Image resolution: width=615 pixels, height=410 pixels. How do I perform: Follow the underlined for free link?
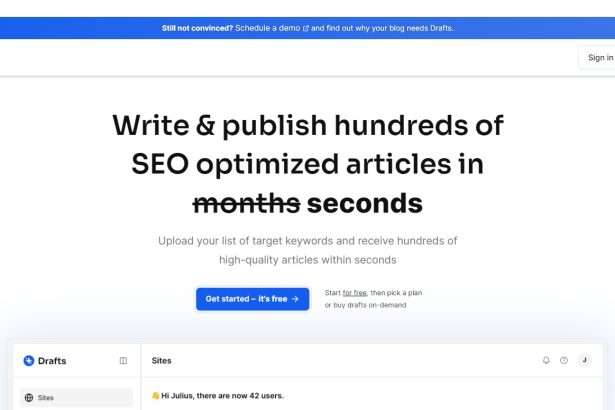(x=355, y=293)
